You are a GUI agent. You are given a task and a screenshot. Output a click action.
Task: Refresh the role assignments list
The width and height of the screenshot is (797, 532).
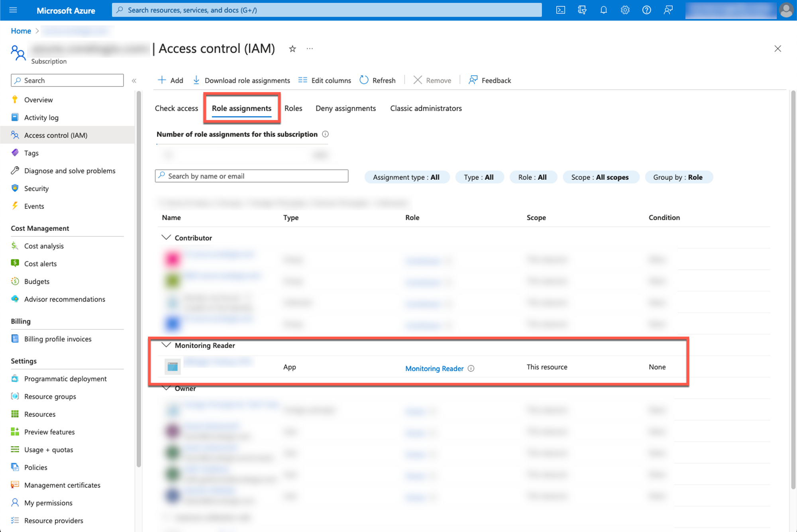click(x=378, y=80)
